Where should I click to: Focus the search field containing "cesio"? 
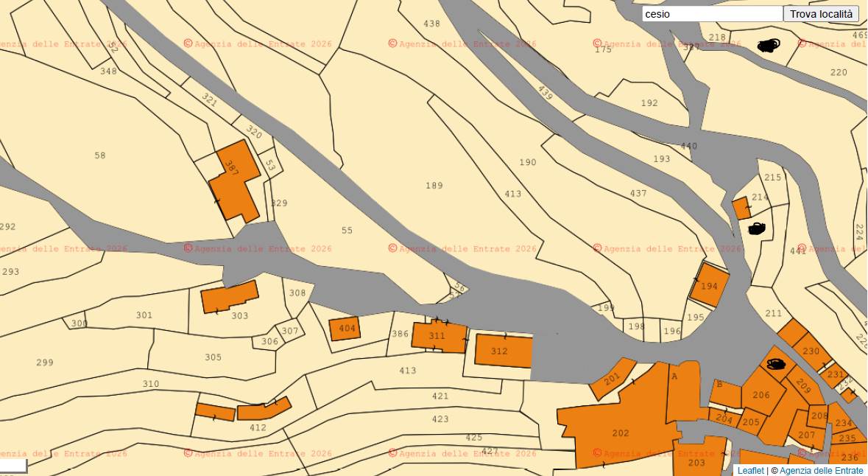pyautogui.click(x=712, y=14)
